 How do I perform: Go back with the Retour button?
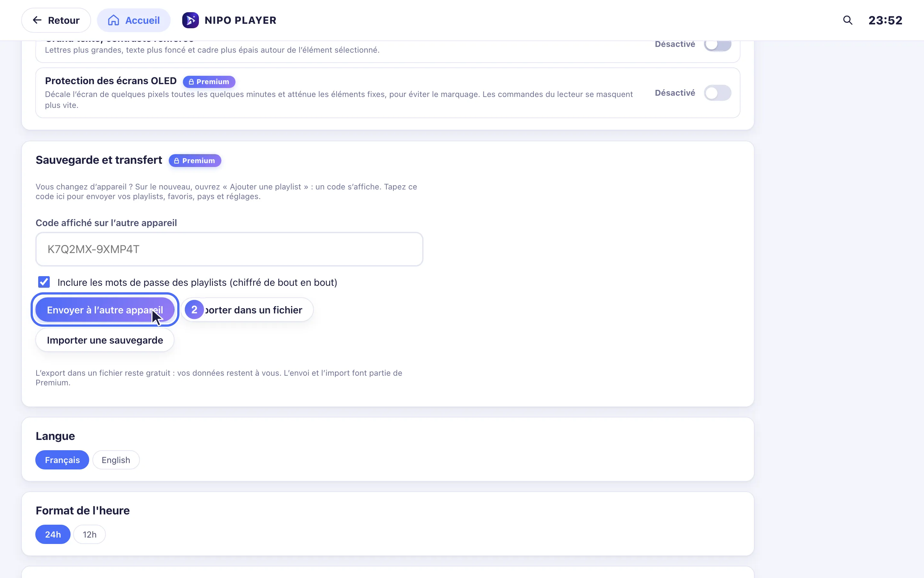[56, 20]
